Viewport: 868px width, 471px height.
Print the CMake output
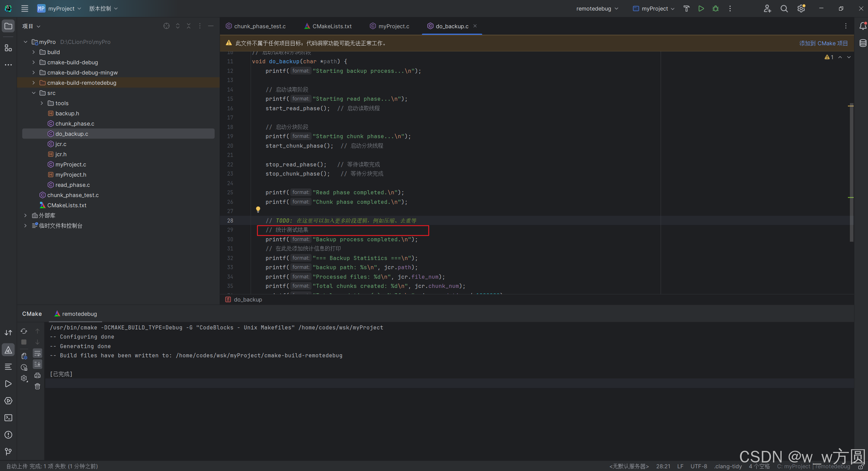coord(37,375)
